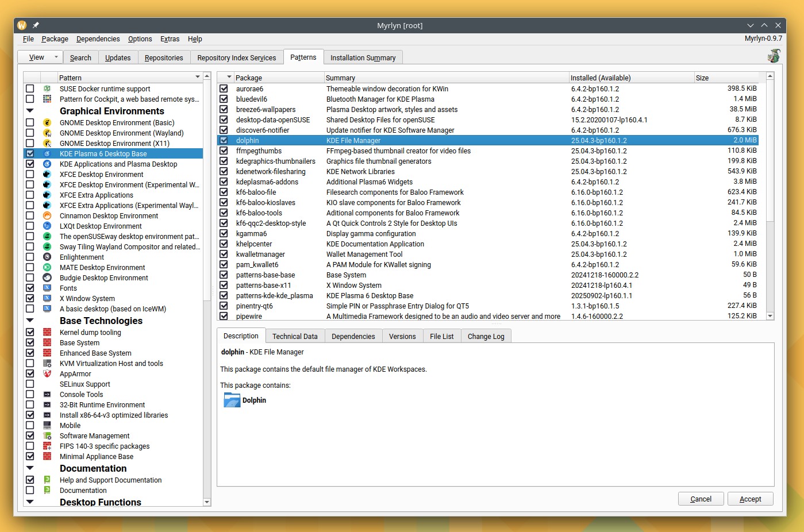Open the Dependencies menu
Screen dimensions: 804x532
98,39
